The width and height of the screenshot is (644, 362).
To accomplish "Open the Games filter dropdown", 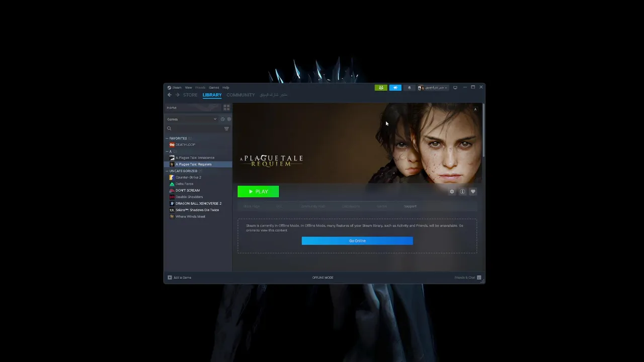I will tap(192, 119).
